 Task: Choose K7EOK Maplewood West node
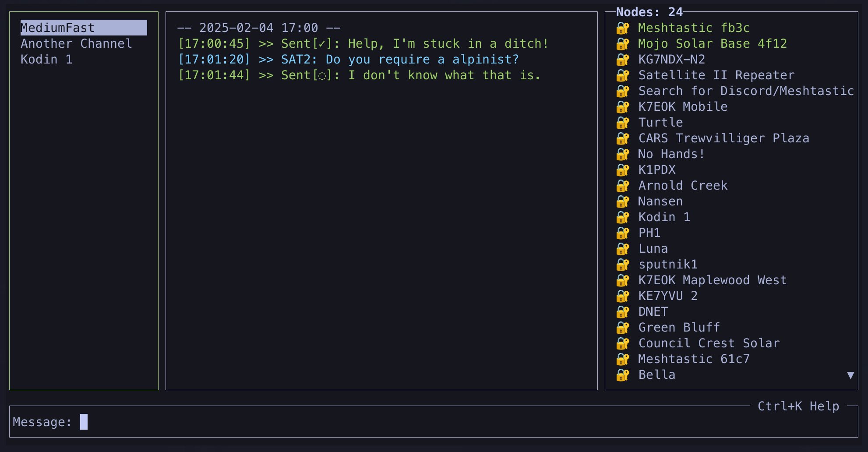(712, 280)
